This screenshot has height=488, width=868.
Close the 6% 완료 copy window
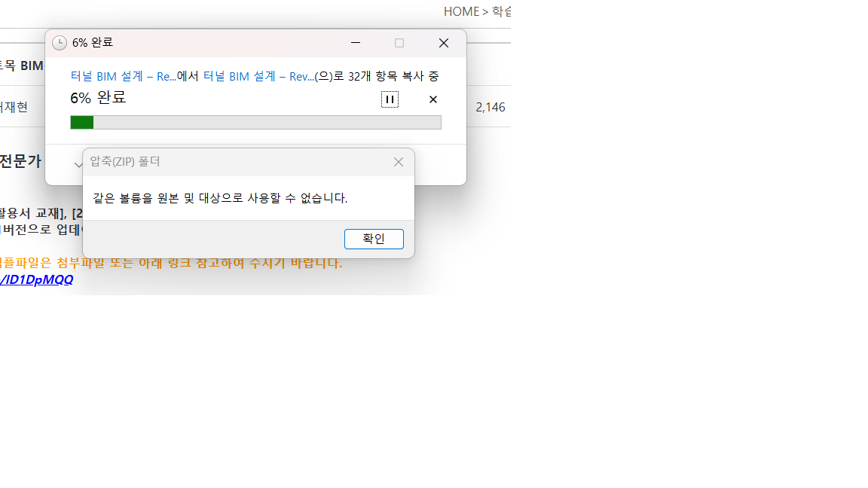click(x=444, y=43)
